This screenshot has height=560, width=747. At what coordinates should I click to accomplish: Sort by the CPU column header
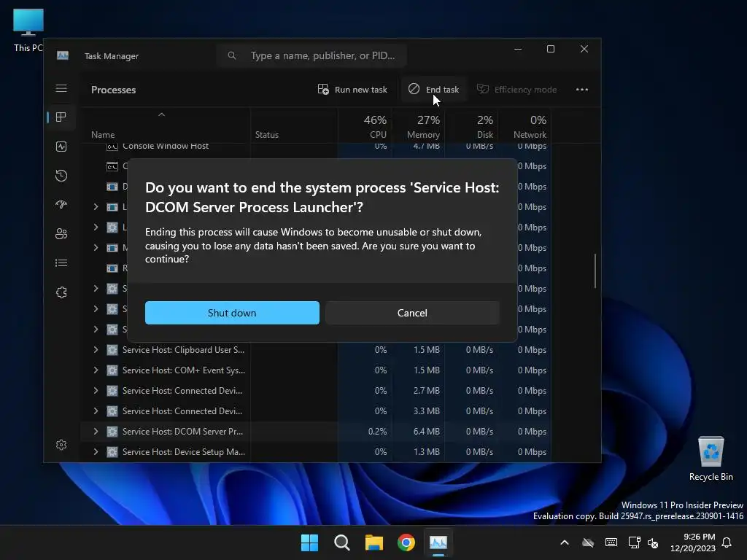[366, 126]
